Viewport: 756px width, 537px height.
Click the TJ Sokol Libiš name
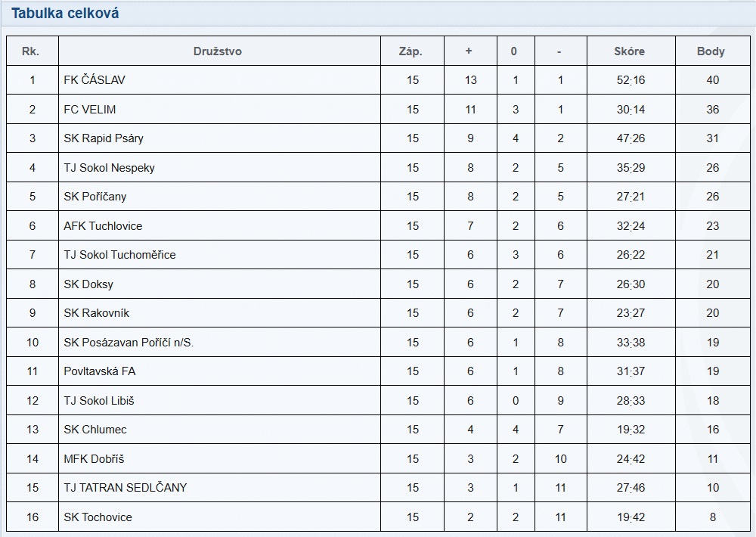pyautogui.click(x=99, y=401)
